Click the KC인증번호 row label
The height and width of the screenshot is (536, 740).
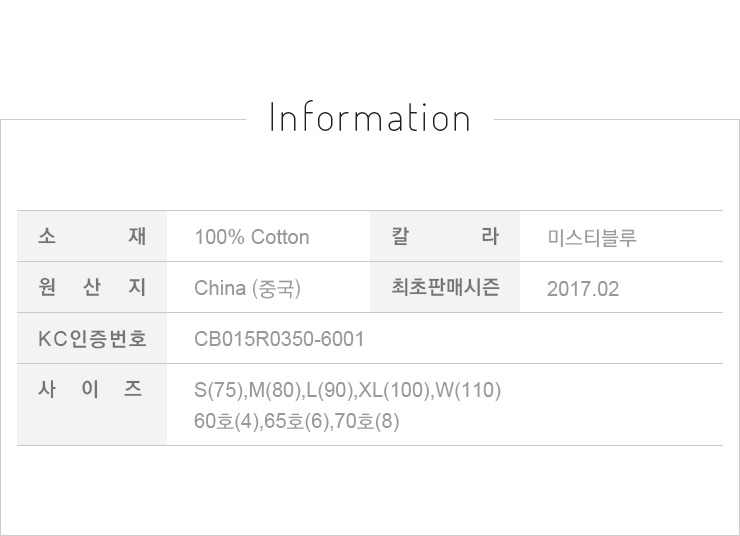pos(92,339)
